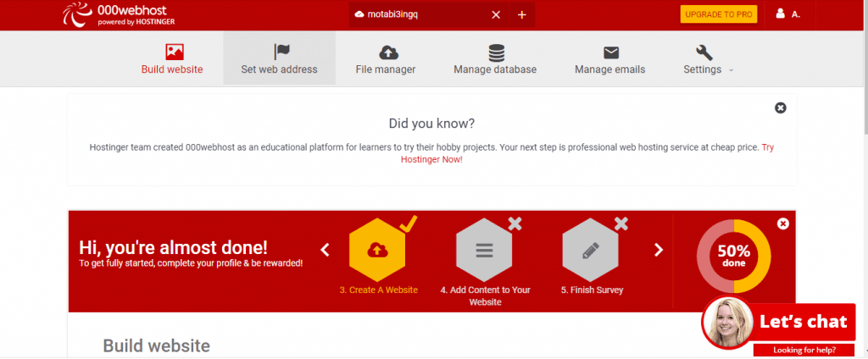Expand the Settings dropdown arrow
Viewport: 868px width, 359px height.
click(731, 70)
